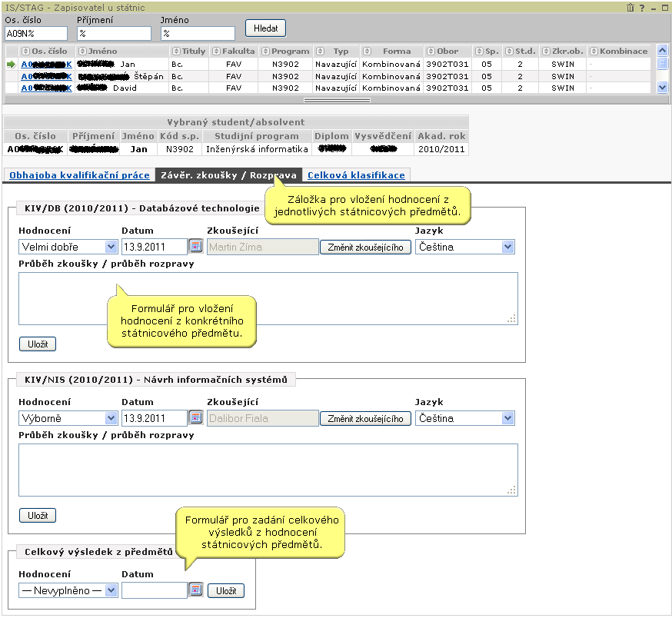Click the up arrow of the student list scrollbar
The image size is (672, 618).
pyautogui.click(x=662, y=51)
